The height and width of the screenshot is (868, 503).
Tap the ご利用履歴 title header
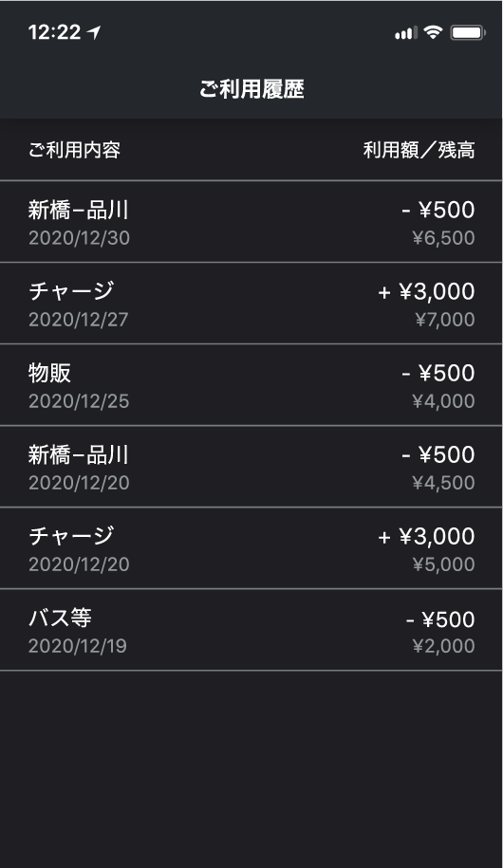click(251, 89)
